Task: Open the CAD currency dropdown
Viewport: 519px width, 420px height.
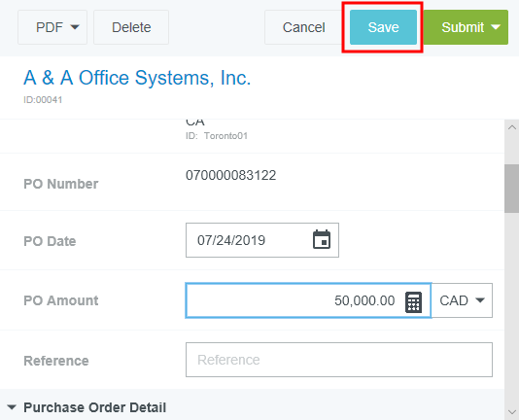Action: 462,300
